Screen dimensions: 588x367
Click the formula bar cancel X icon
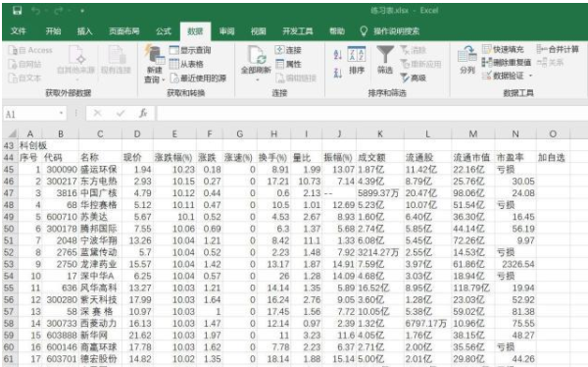(x=97, y=114)
